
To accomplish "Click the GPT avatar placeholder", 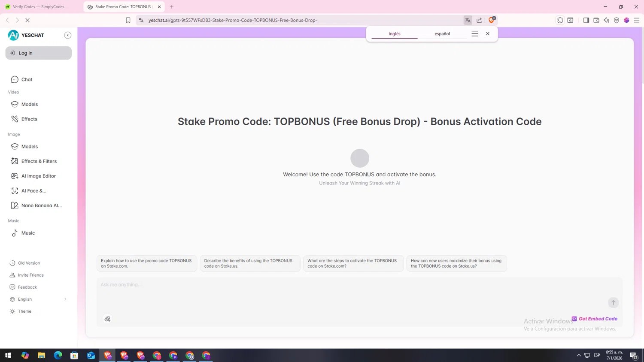I will (x=360, y=158).
